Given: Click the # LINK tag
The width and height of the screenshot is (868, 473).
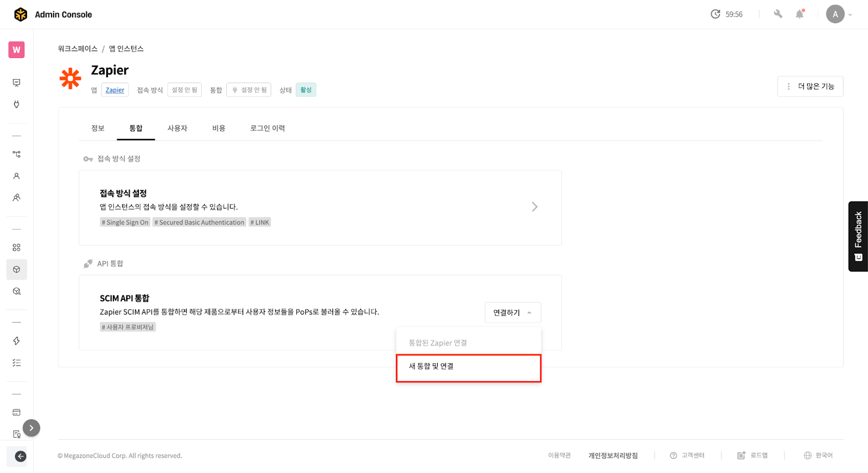Looking at the screenshot, I should pos(260,223).
